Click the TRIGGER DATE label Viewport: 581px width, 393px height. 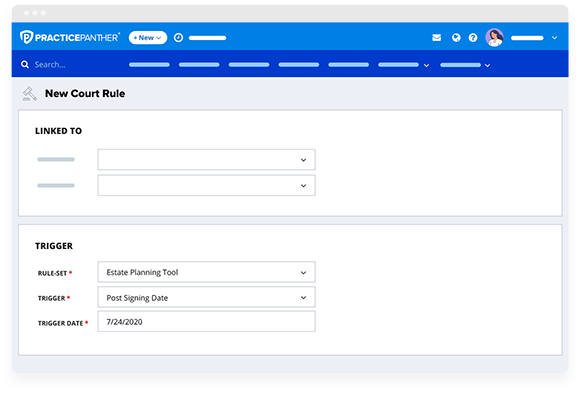tap(60, 323)
